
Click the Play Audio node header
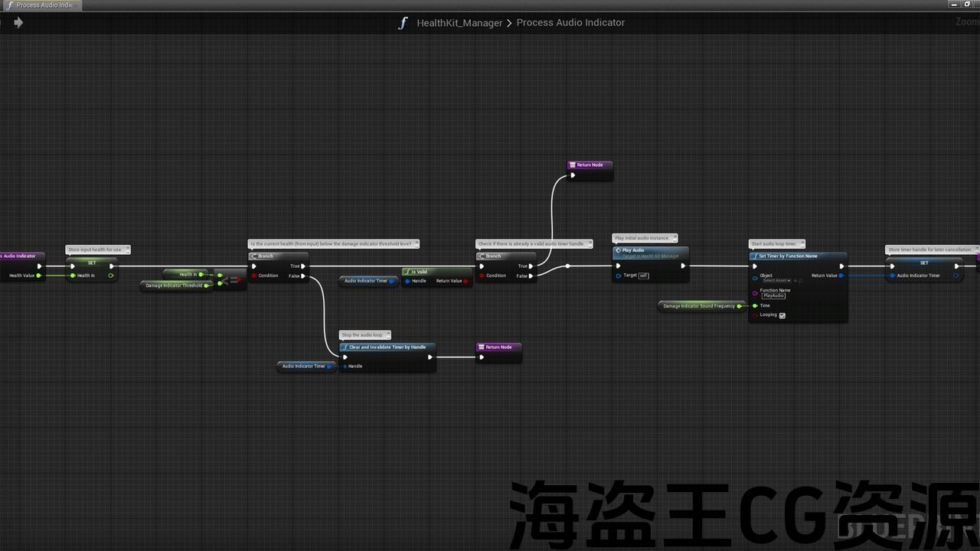[650, 251]
